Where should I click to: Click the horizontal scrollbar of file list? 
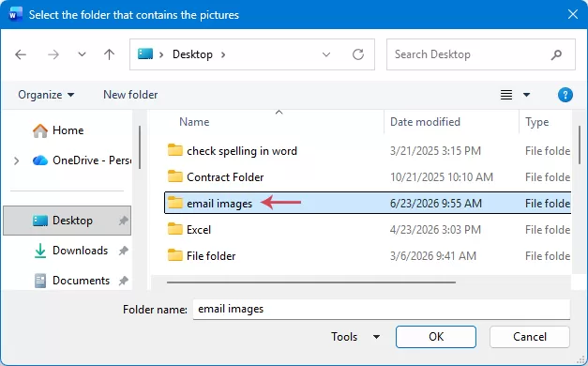311,282
